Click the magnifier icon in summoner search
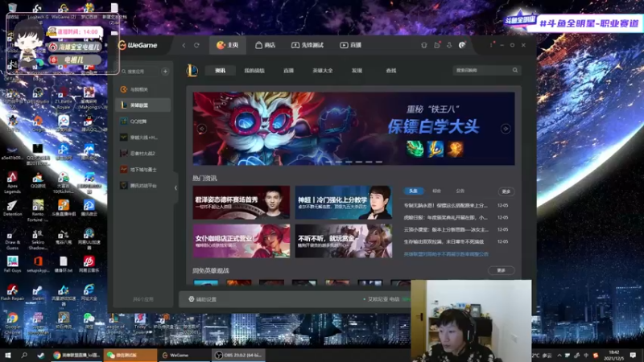644x362 pixels. (x=515, y=70)
